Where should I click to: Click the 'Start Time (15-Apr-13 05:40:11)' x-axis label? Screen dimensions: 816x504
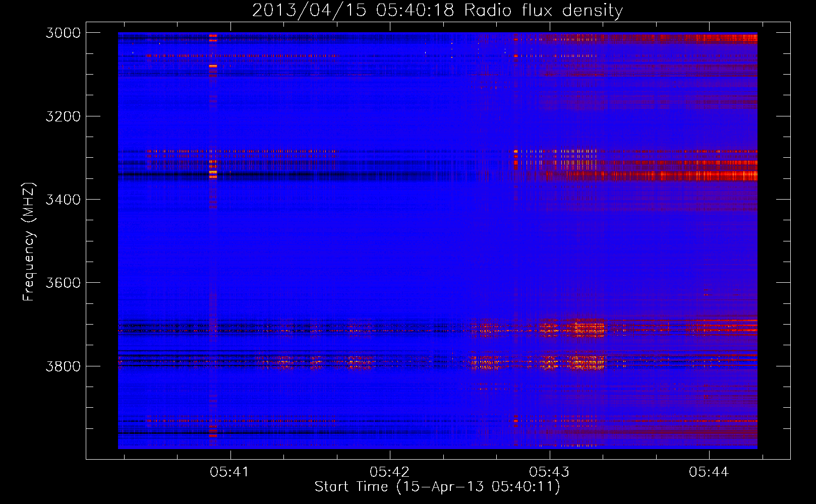click(x=437, y=487)
